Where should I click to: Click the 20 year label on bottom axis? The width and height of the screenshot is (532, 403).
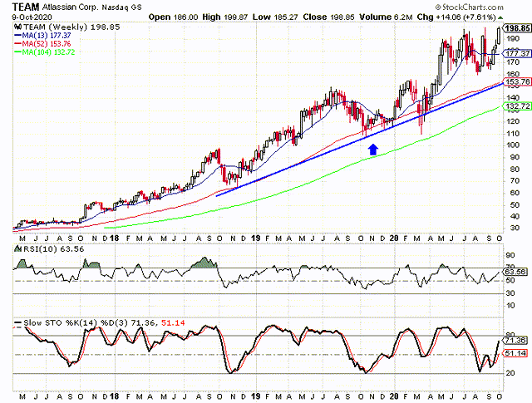[393, 396]
